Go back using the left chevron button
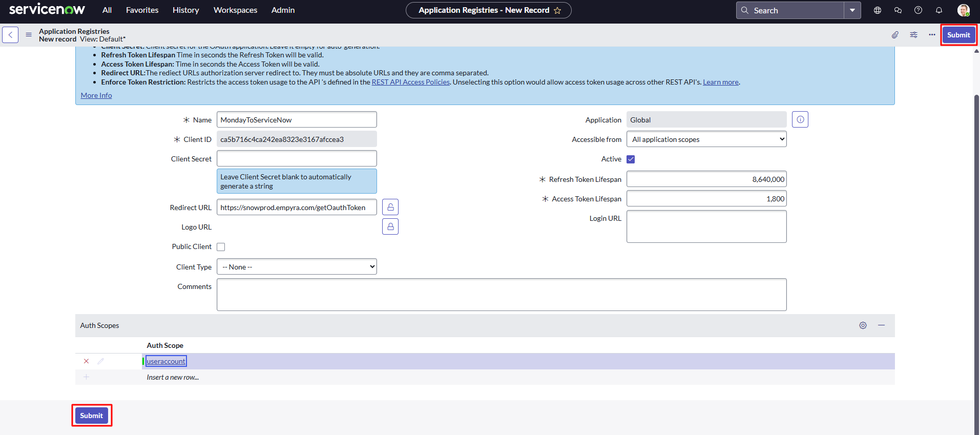 (x=10, y=35)
